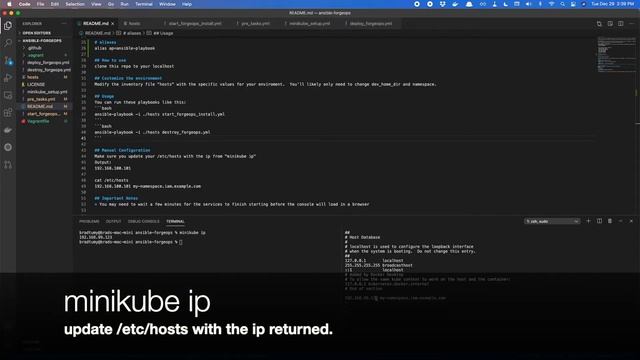The height and width of the screenshot is (360, 640).
Task: Open the Apple menu
Action: [9, 4]
